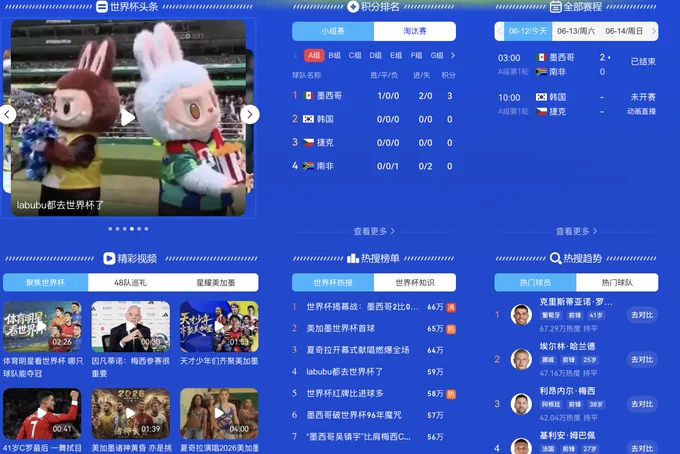Select G组 group filter

coord(437,56)
